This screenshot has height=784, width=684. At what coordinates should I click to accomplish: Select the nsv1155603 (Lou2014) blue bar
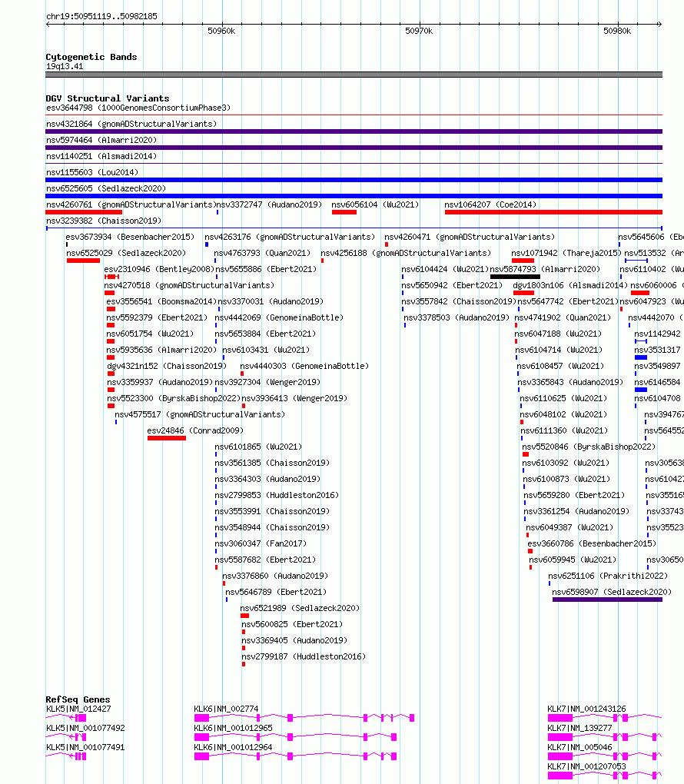tap(354, 180)
